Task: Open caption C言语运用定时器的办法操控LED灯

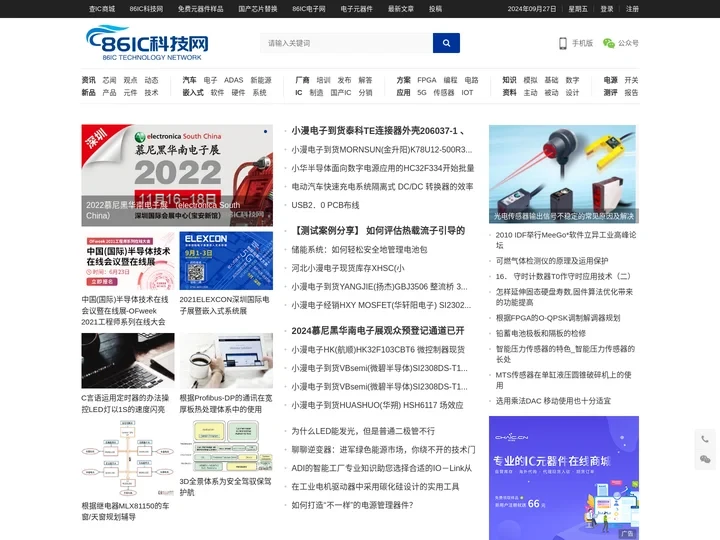Action: (x=125, y=403)
